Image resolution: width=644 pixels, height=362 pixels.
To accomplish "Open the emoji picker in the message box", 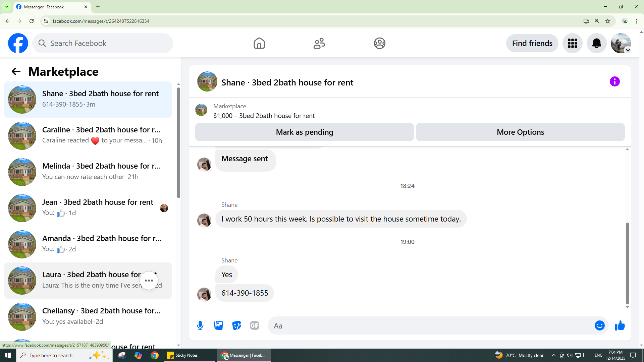I will click(x=599, y=325).
